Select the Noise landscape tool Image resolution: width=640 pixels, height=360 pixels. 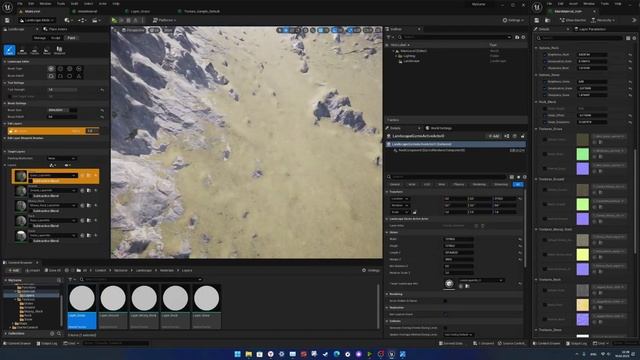(47, 50)
